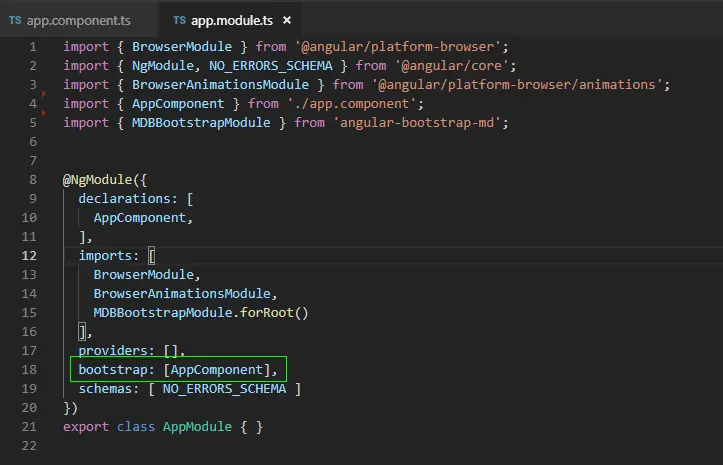
Task: Click 'AppComponent' in the line 4 import
Action: coord(178,103)
